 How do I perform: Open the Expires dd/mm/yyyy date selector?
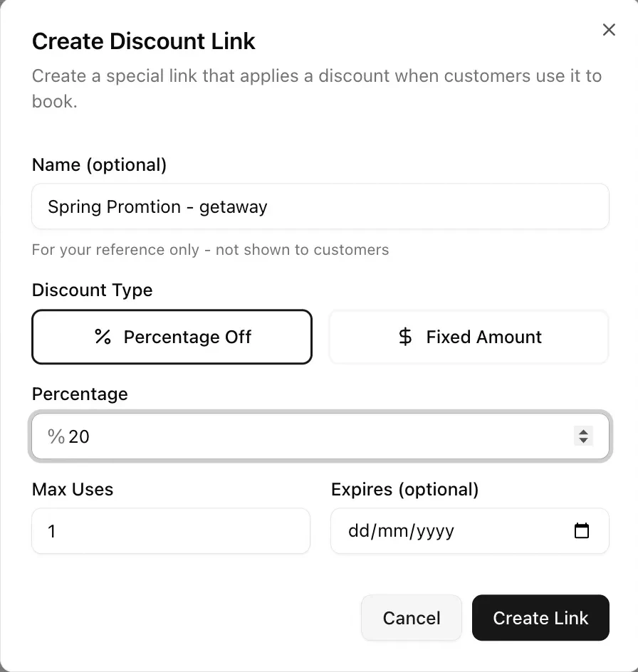point(470,530)
